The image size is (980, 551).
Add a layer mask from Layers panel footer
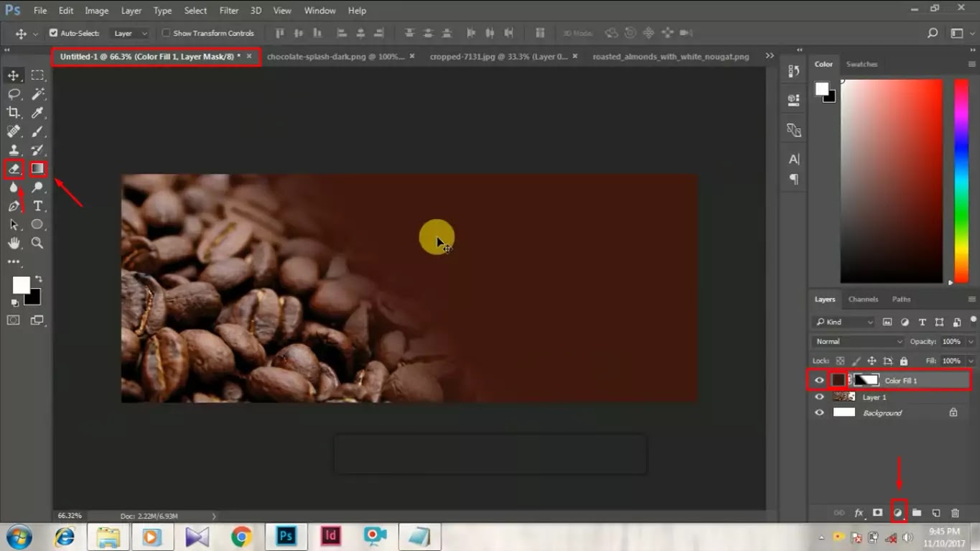(x=877, y=513)
